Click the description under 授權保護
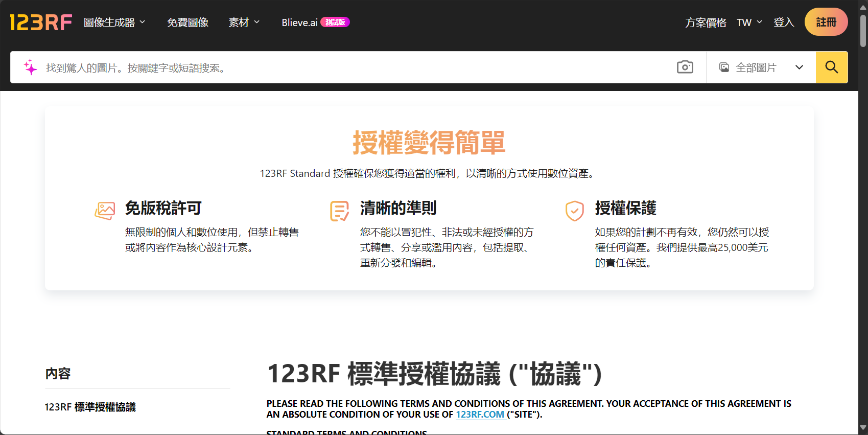This screenshot has height=435, width=868. (x=682, y=247)
